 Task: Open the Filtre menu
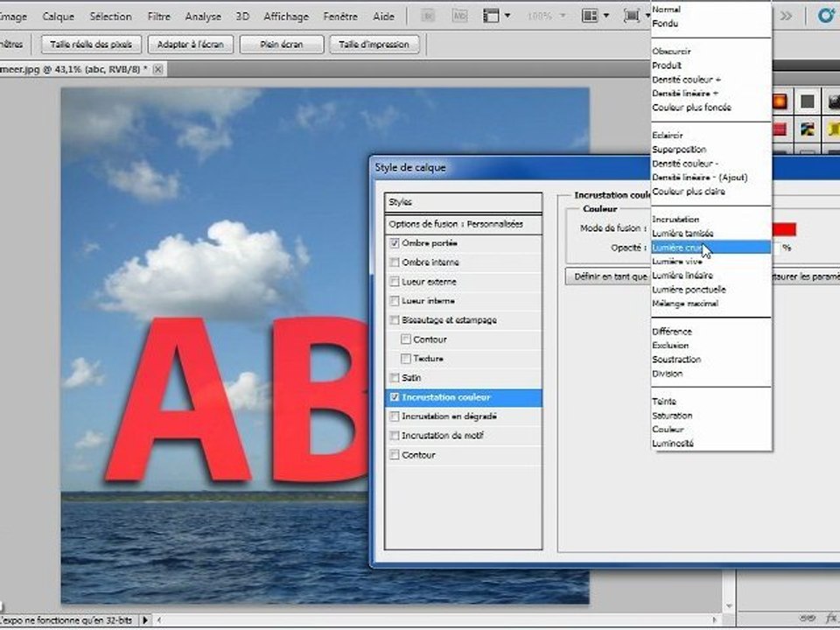click(159, 17)
